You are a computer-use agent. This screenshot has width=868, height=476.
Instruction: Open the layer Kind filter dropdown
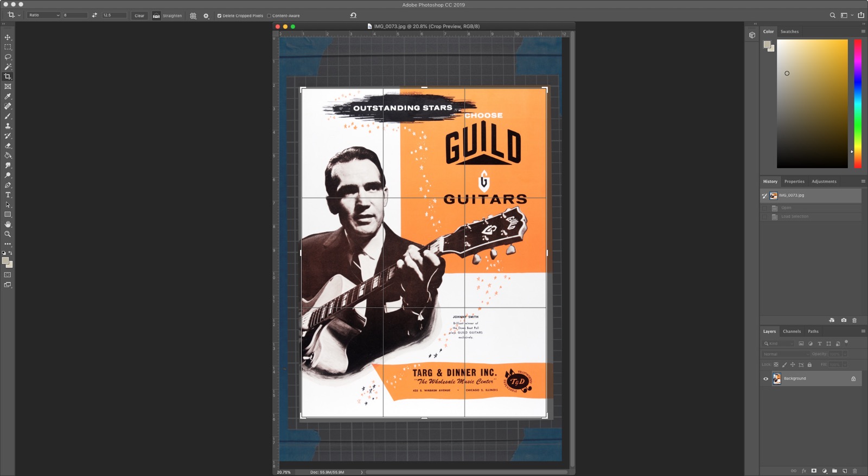coord(778,344)
